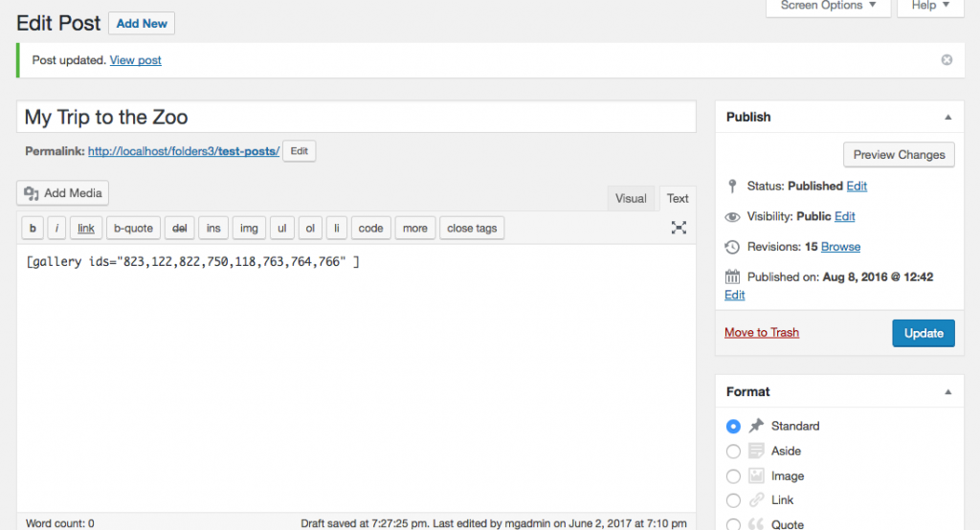Insert list item with li button
This screenshot has height=530, width=980.
336,228
